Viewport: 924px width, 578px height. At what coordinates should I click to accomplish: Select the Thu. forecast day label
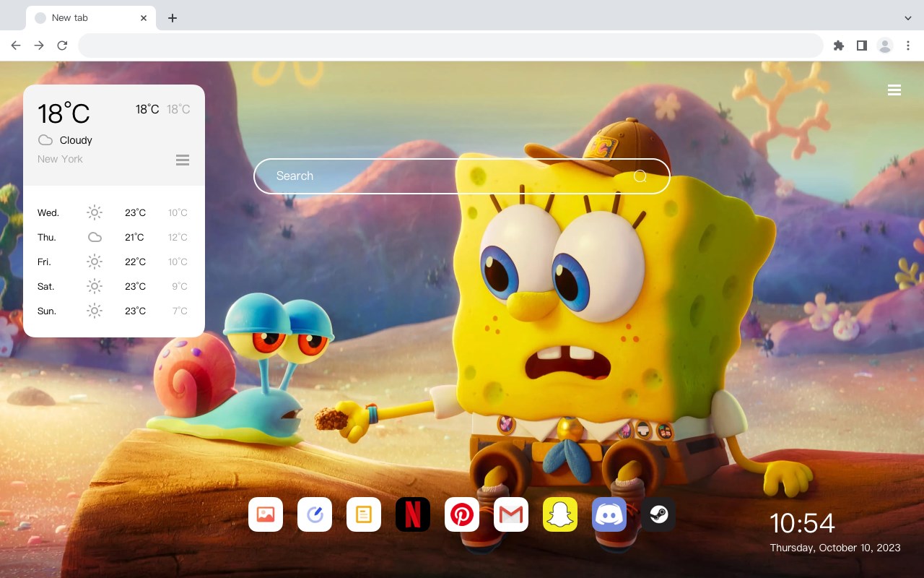[47, 237]
